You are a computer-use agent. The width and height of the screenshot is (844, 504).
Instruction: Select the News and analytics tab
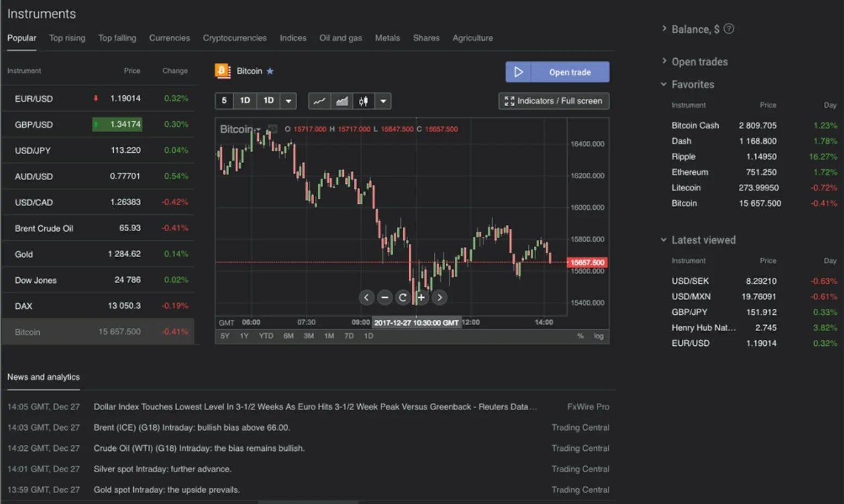tap(44, 377)
